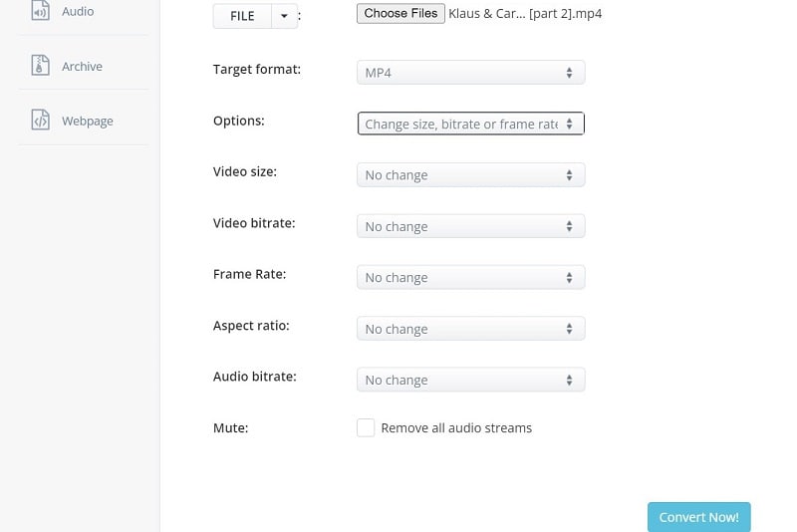Enable Remove all audio streams checkbox
797x532 pixels.
366,427
